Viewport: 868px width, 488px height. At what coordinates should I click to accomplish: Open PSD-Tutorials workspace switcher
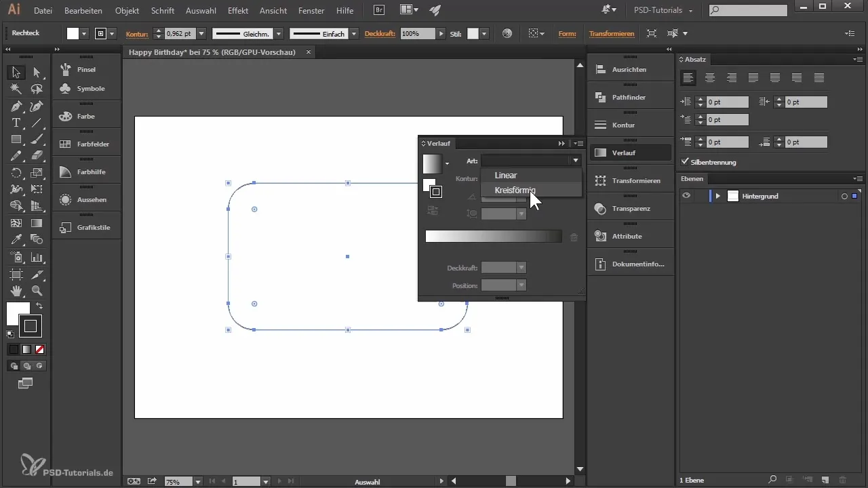(663, 11)
